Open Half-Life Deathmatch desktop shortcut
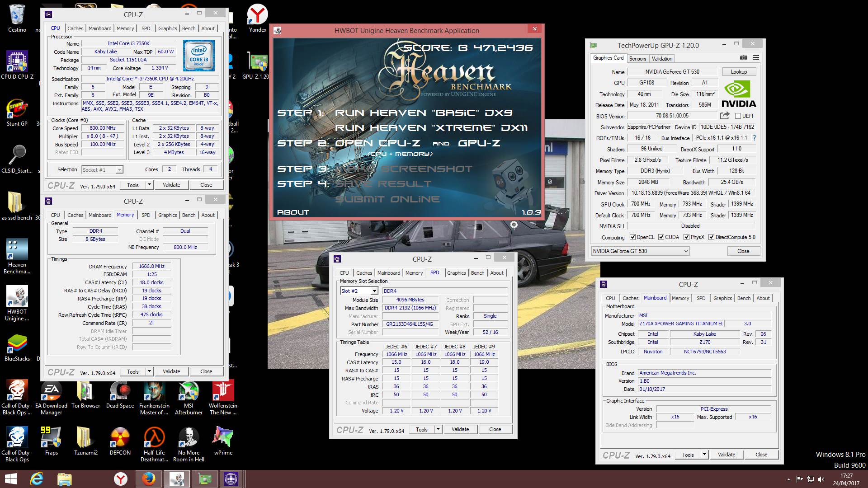This screenshot has height=488, width=868. tap(155, 444)
